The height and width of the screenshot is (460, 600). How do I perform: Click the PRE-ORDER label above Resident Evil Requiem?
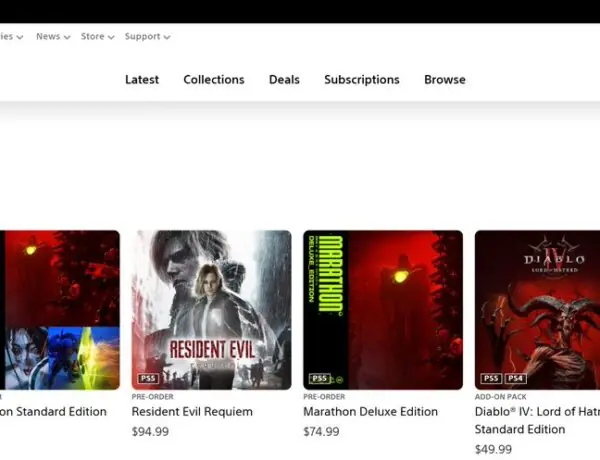pos(153,396)
